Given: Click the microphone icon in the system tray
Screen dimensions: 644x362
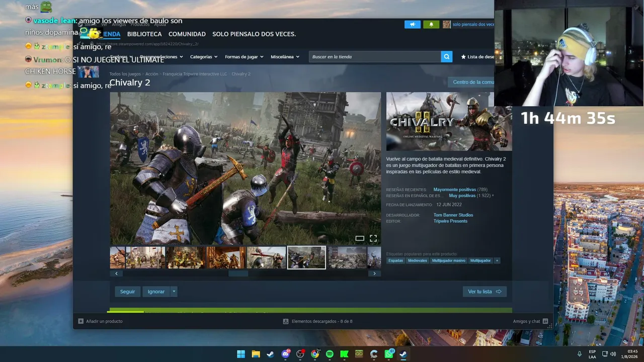Looking at the screenshot, I should click(580, 354).
